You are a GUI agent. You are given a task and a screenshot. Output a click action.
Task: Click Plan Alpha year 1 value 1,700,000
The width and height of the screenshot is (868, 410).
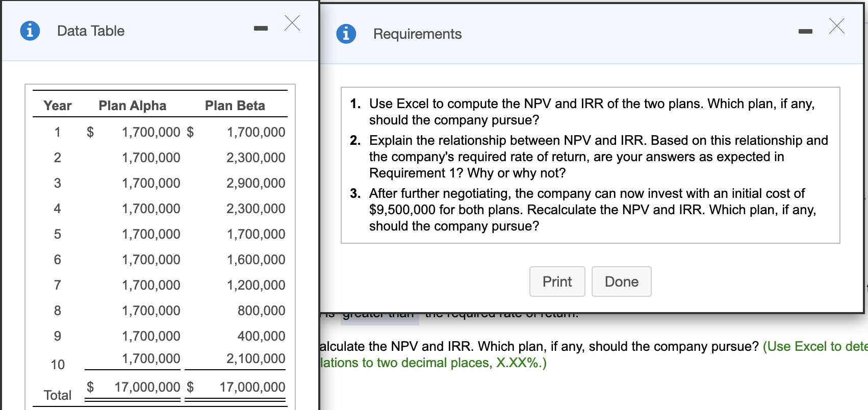tap(151, 132)
